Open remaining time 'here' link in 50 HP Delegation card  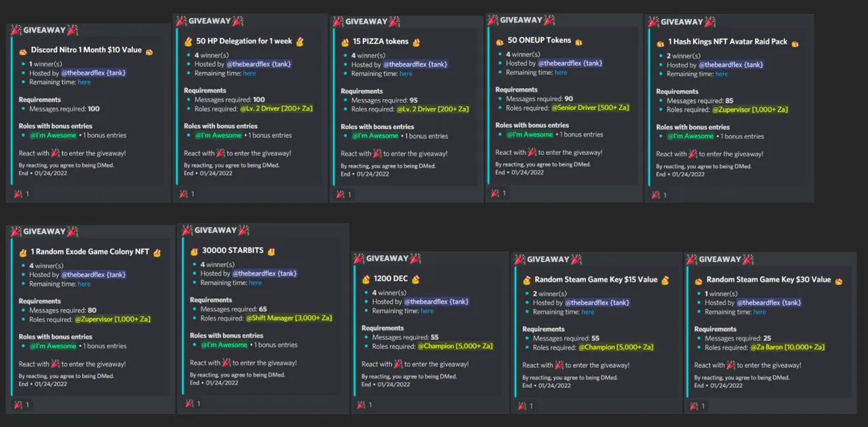click(249, 73)
